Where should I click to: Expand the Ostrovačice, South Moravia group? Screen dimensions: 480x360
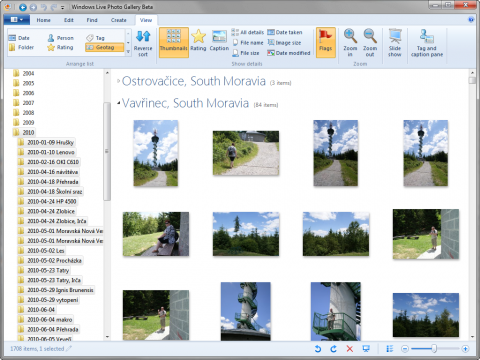pos(118,81)
